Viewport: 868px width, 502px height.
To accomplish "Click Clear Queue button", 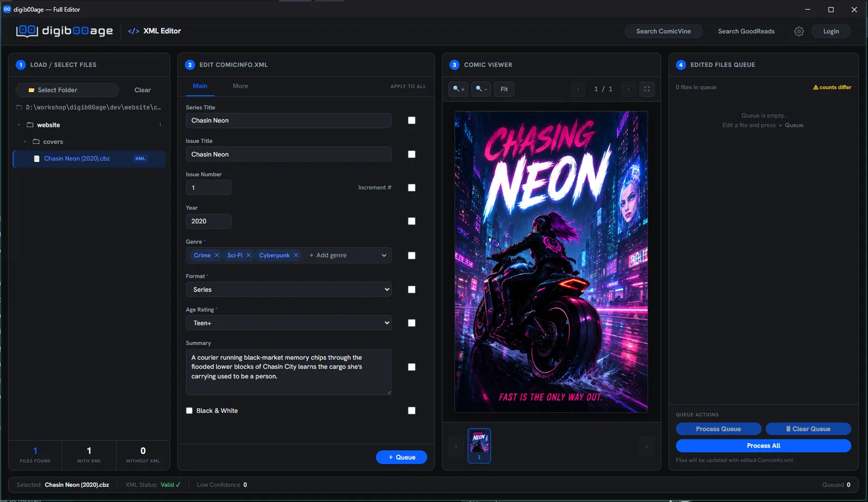I will click(x=808, y=429).
